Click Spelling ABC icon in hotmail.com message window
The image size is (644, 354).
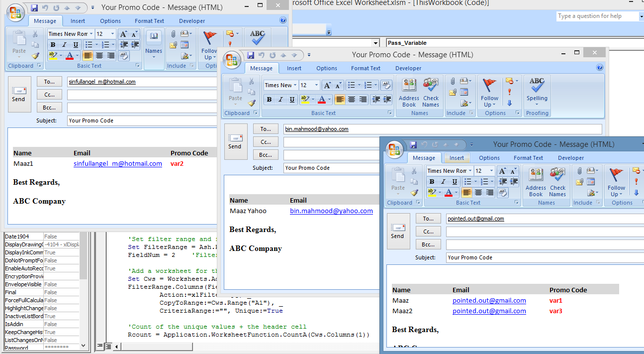point(258,37)
